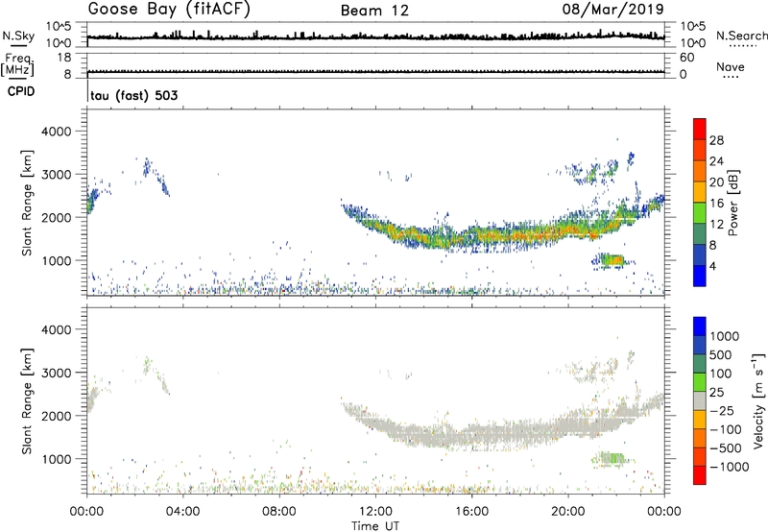768x532 pixels.
Task: Click the "Nave" legend label
Action: pyautogui.click(x=731, y=67)
